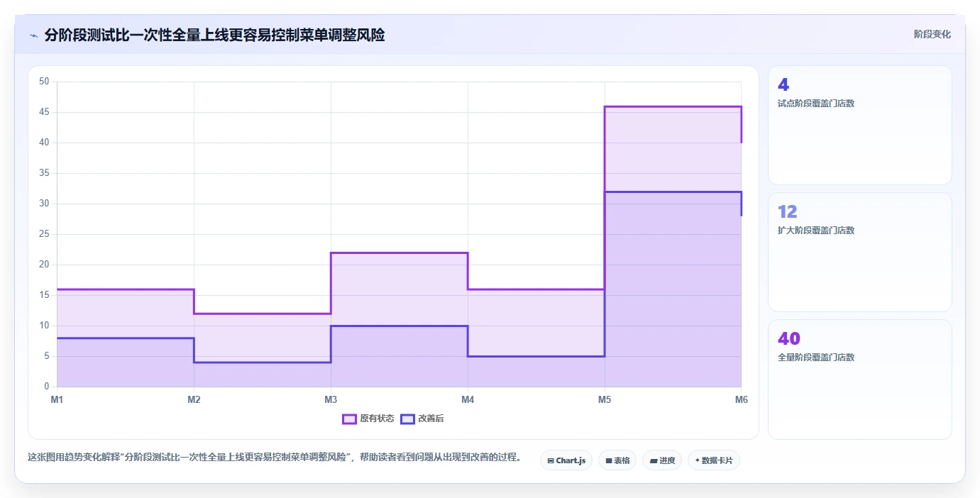This screenshot has width=980, height=498.
Task: Click the 改善后 legend label
Action: [x=431, y=419]
